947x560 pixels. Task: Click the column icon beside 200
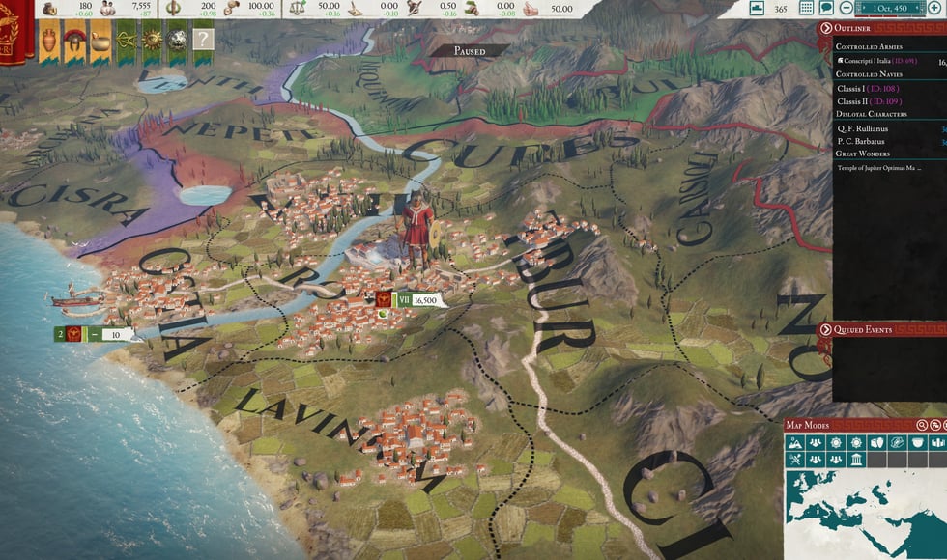[x=173, y=9]
